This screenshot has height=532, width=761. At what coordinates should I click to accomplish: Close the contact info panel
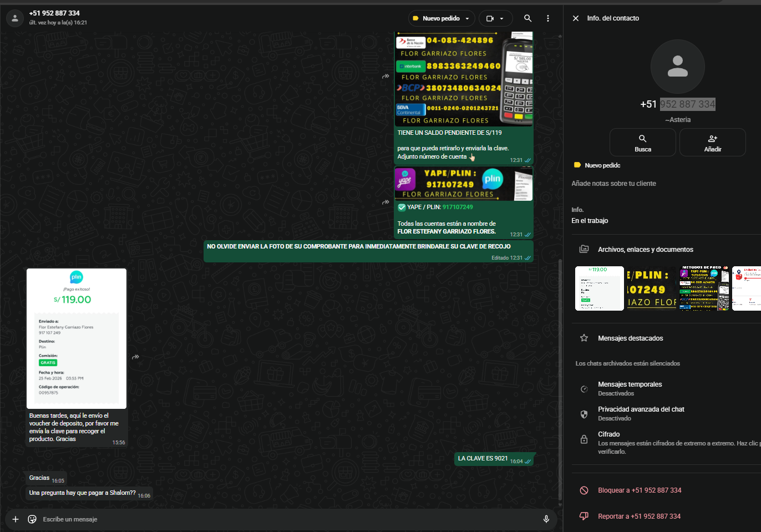point(576,18)
